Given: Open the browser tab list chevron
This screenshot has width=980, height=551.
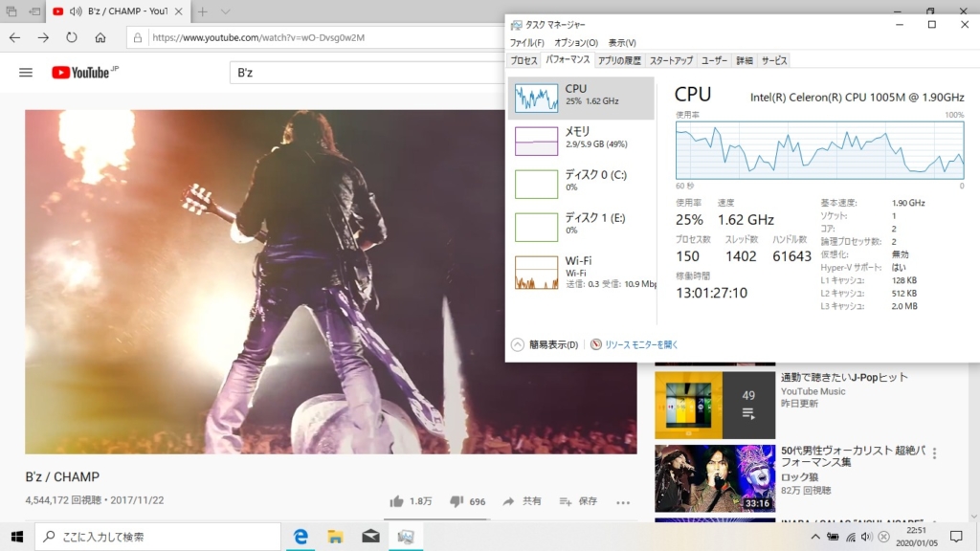Looking at the screenshot, I should coord(226,11).
